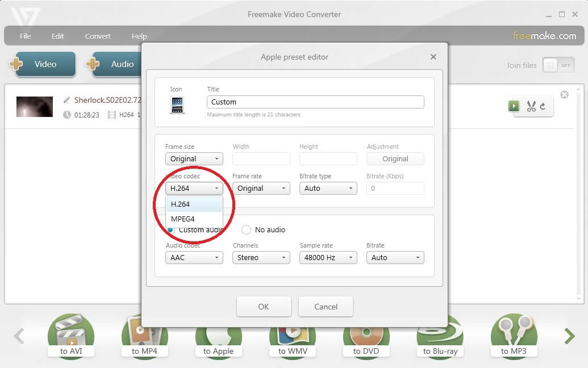Open the Frame rate dropdown
Viewport: 588px width, 368px height.
(261, 188)
